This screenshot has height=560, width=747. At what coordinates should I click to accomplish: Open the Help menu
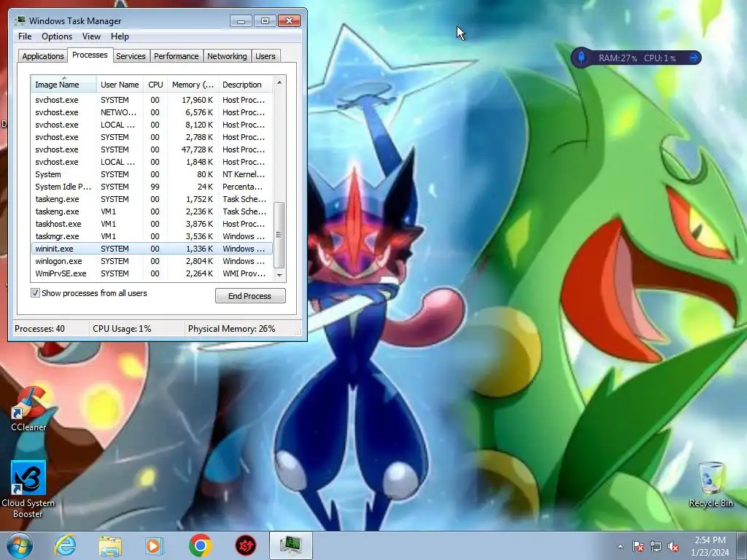pyautogui.click(x=120, y=36)
